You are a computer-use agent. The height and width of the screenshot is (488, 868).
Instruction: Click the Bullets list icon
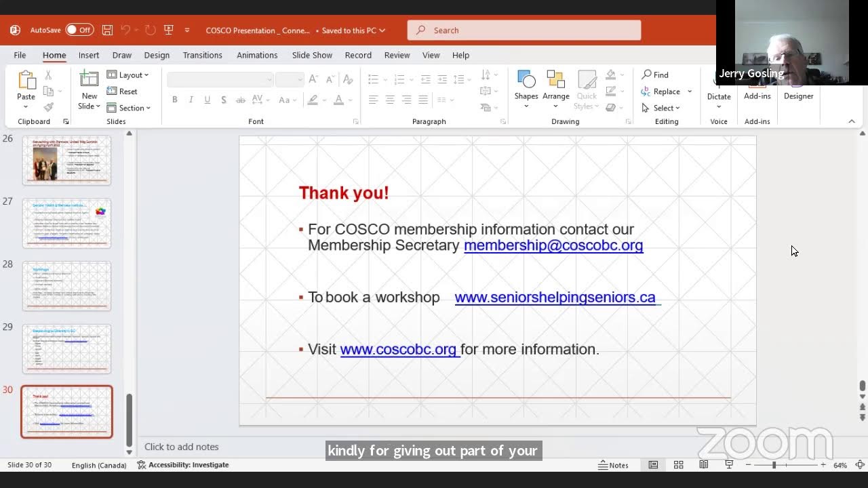tap(373, 79)
